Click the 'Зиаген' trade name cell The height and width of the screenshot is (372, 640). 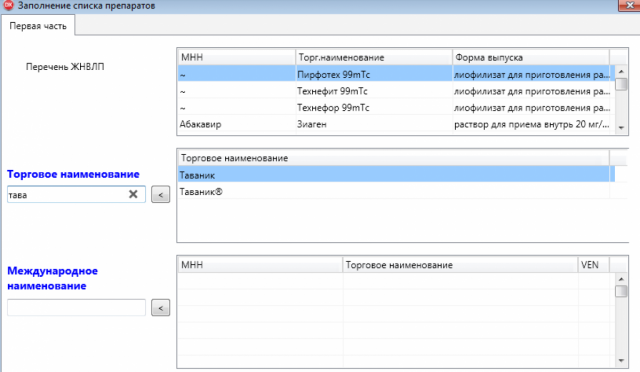coord(373,124)
